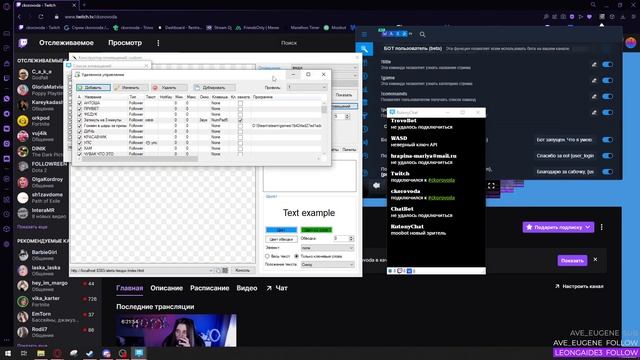Click the hamburger menu icon in the bot panel
This screenshot has width=640, height=360.
click(364, 34)
